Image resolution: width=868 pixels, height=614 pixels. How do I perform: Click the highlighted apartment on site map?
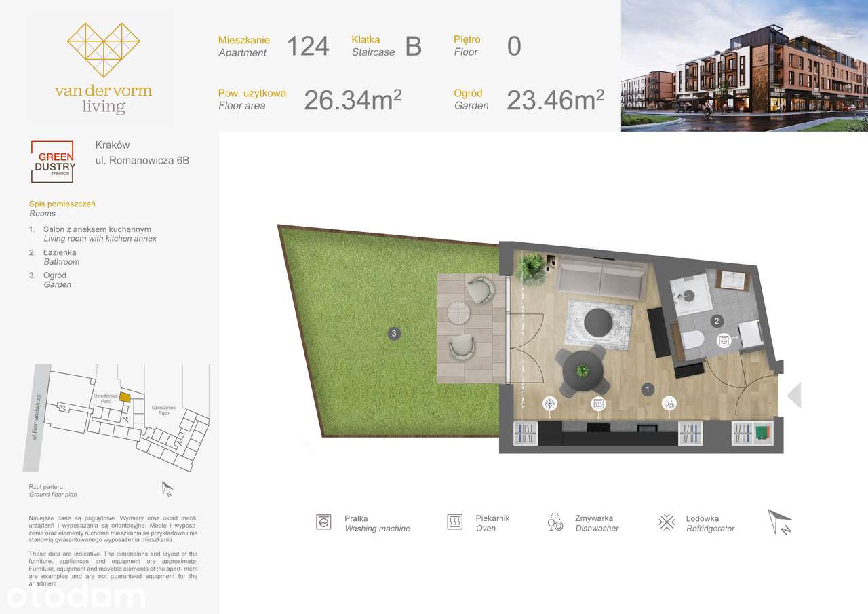[123, 398]
